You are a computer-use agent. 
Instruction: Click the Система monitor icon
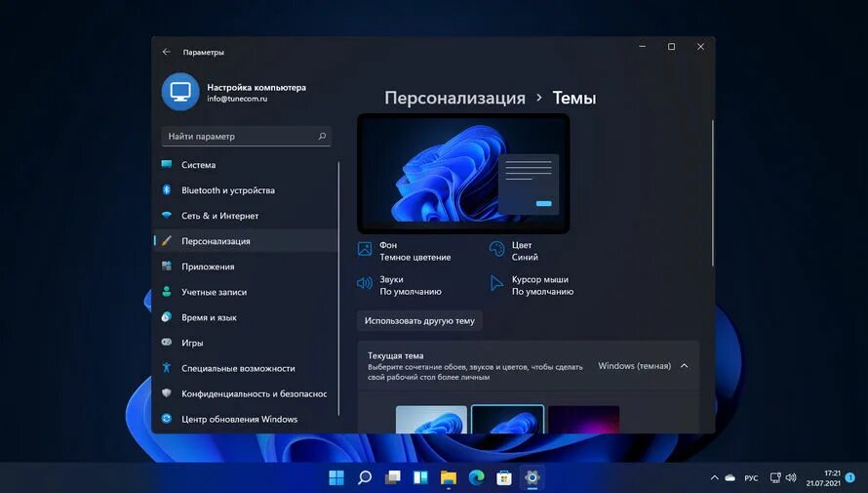point(167,165)
